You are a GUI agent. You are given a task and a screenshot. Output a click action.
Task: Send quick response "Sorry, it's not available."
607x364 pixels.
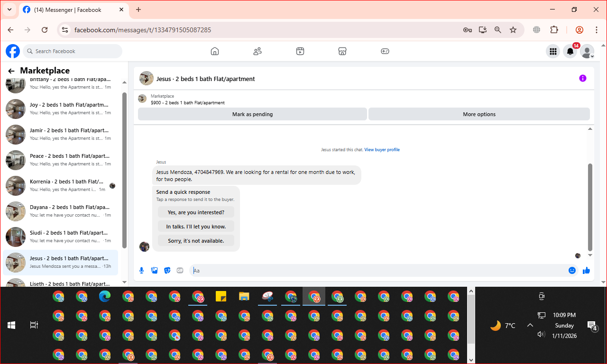point(196,241)
